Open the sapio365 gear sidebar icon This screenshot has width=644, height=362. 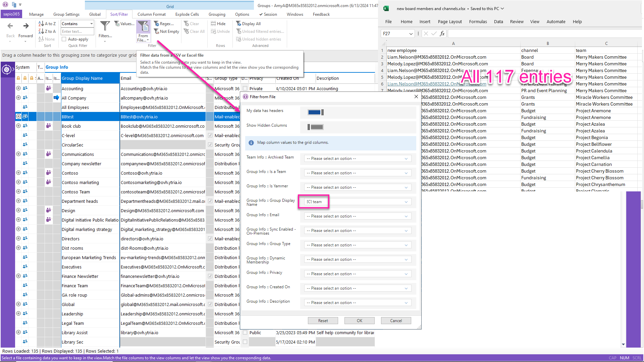coord(6,70)
